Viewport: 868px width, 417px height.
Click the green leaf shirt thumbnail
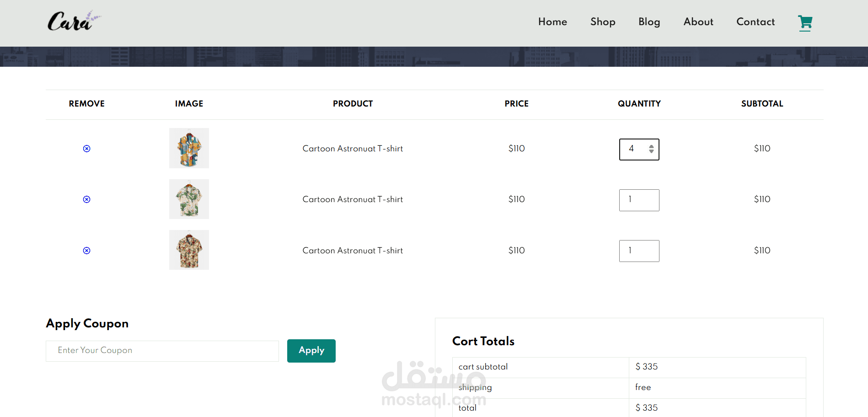189,199
